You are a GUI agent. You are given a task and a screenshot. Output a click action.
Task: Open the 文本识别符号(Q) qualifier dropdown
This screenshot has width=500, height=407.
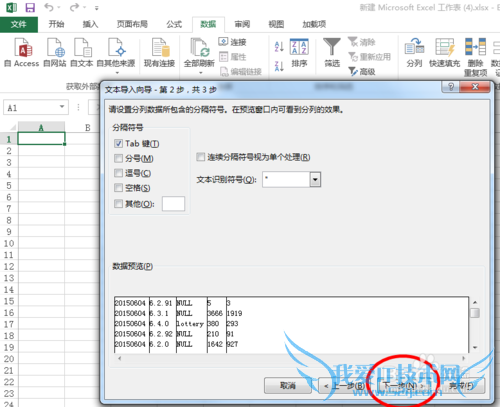pos(315,180)
